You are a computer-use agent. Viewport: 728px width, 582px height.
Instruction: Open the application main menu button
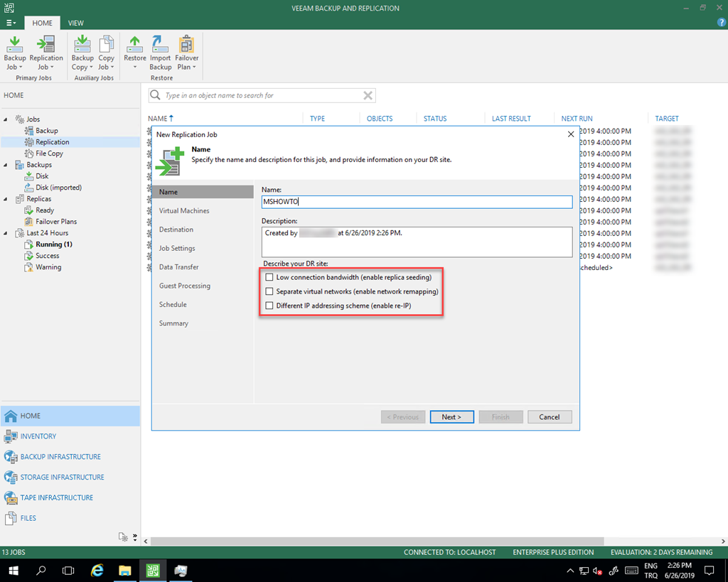pyautogui.click(x=11, y=23)
